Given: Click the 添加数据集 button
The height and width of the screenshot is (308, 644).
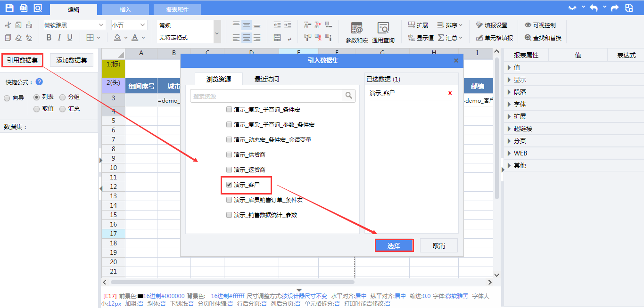Looking at the screenshot, I should [x=71, y=60].
